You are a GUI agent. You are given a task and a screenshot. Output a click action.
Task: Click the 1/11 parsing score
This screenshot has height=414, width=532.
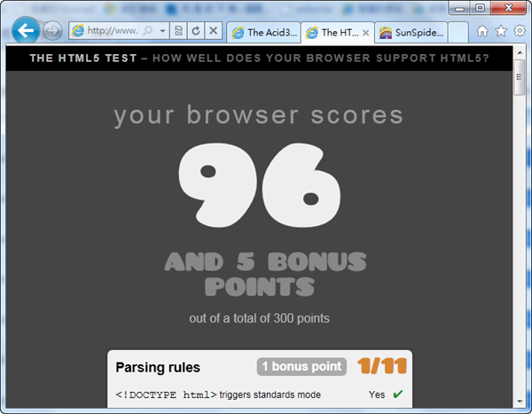[382, 366]
